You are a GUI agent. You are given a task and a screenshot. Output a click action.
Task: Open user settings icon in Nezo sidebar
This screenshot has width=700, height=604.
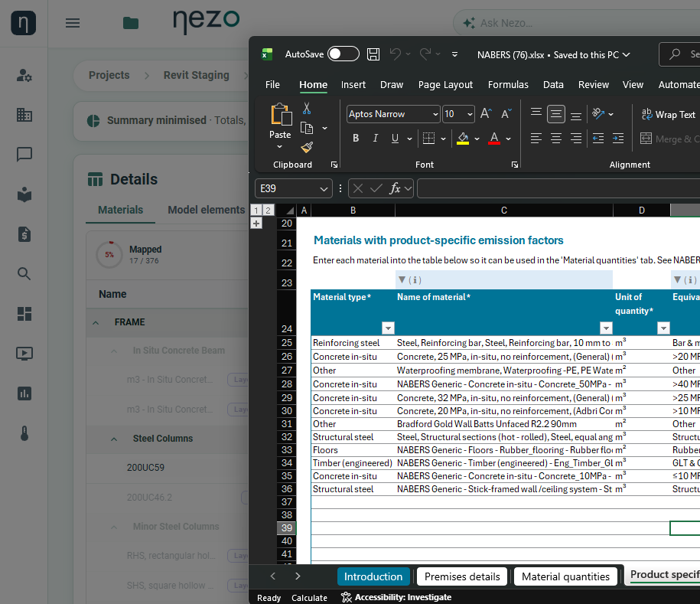[x=24, y=75]
